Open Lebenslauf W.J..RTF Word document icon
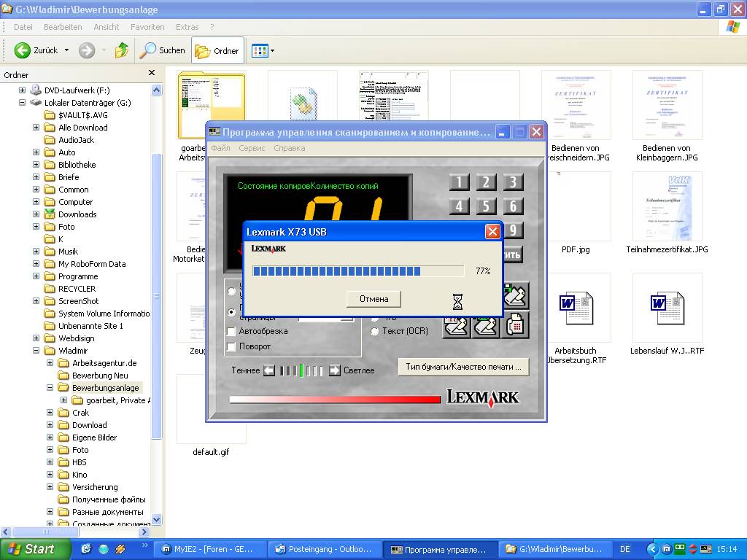The height and width of the screenshot is (560, 747). tap(667, 308)
